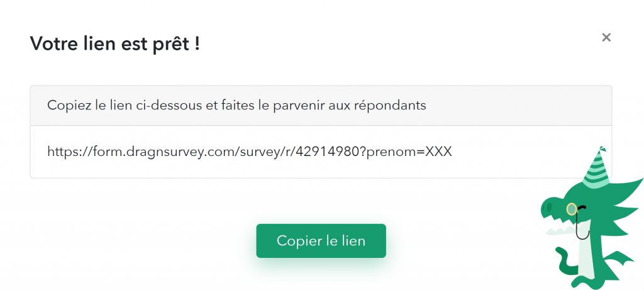Click the dragon's yellow monocle
This screenshot has width=644, height=290.
pyautogui.click(x=571, y=209)
